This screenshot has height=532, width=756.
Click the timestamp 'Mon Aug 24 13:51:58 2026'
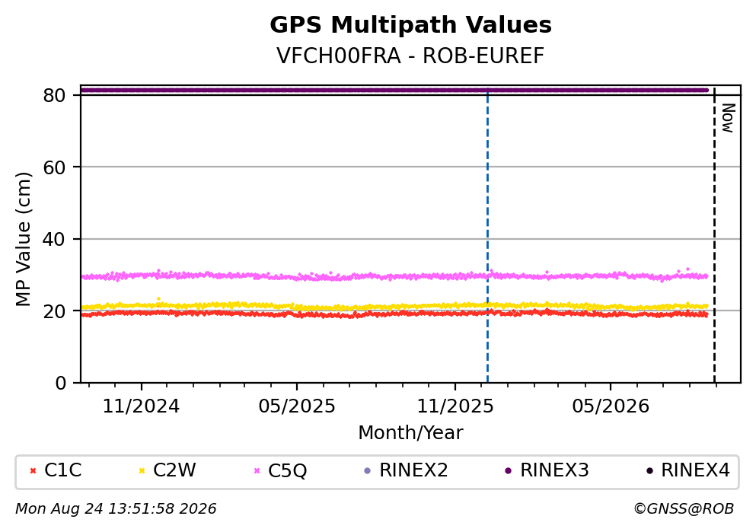[x=116, y=509]
